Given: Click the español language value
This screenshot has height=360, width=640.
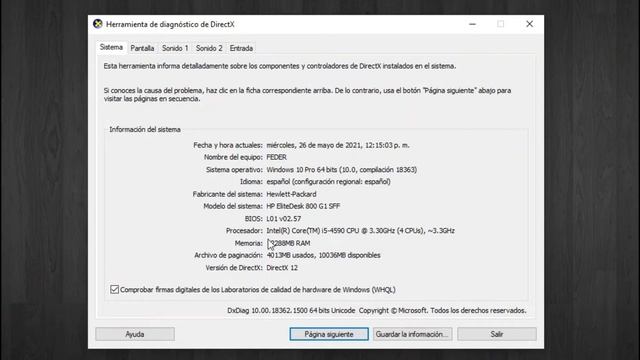Looking at the screenshot, I should click(329, 182).
